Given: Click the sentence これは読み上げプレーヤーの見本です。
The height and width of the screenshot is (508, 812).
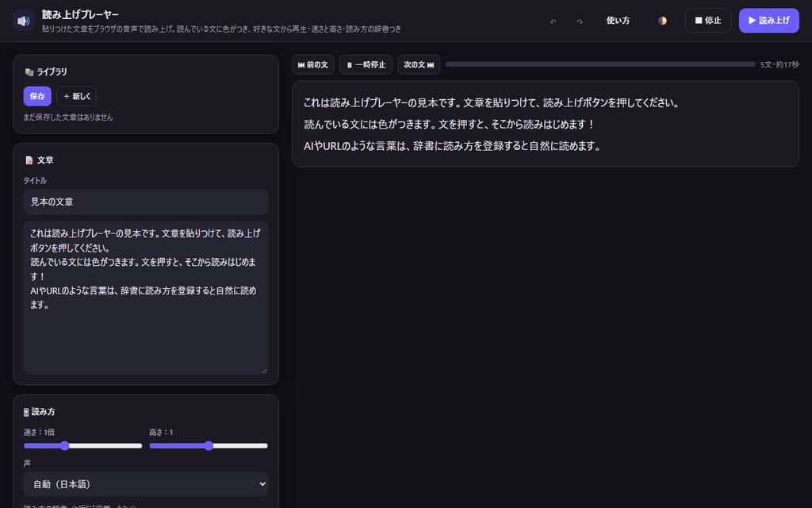Looking at the screenshot, I should click(382, 102).
